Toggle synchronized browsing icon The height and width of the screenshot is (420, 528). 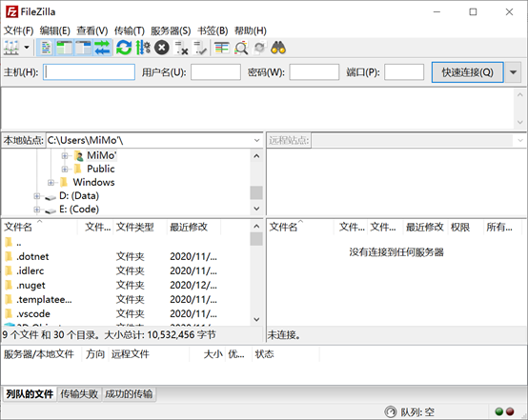259,48
